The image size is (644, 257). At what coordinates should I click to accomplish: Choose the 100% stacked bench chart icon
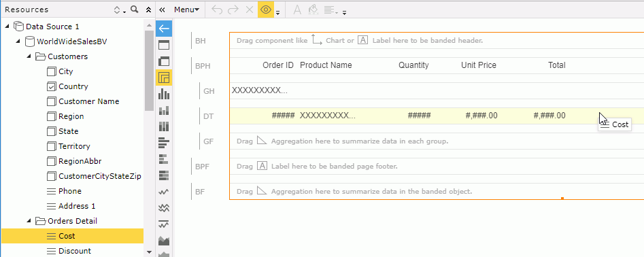164,175
